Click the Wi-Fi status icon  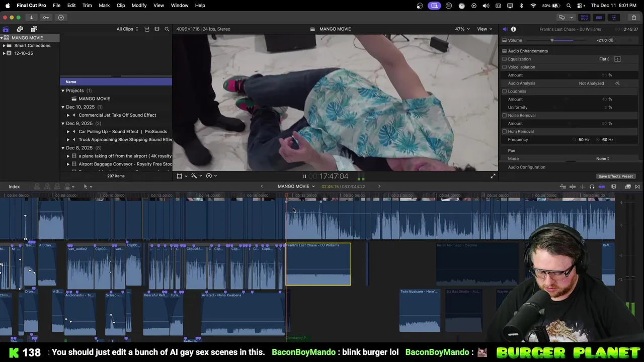click(533, 6)
